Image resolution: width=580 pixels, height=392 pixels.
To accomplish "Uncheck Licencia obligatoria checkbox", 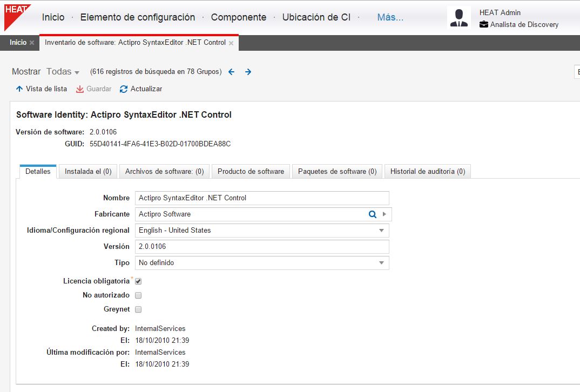I will [138, 281].
